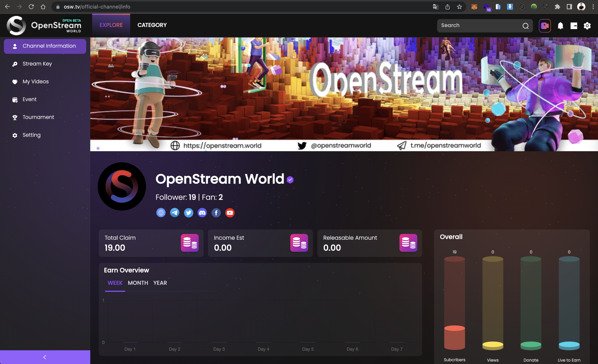Click the Total Claim value 19.00
This screenshot has height=364, width=598.
coord(115,248)
